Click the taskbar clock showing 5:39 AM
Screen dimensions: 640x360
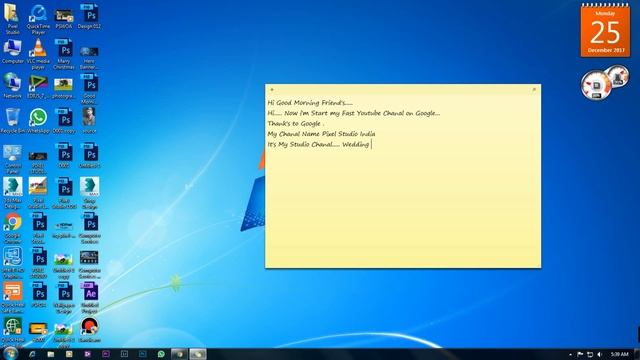click(619, 354)
